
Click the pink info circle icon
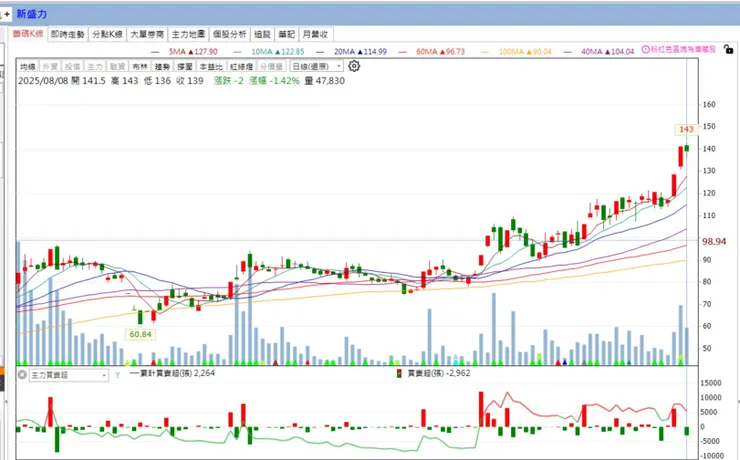click(x=646, y=49)
